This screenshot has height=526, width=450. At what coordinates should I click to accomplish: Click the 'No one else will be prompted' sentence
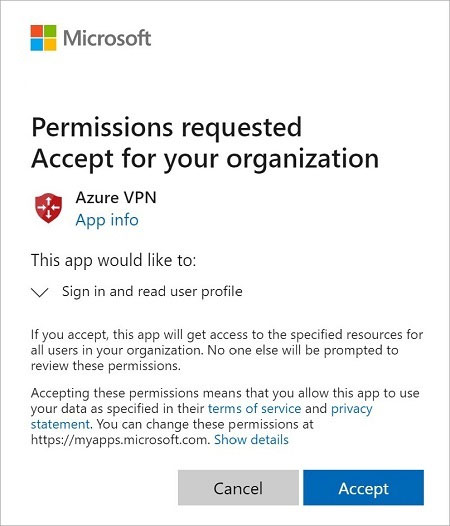tap(303, 350)
